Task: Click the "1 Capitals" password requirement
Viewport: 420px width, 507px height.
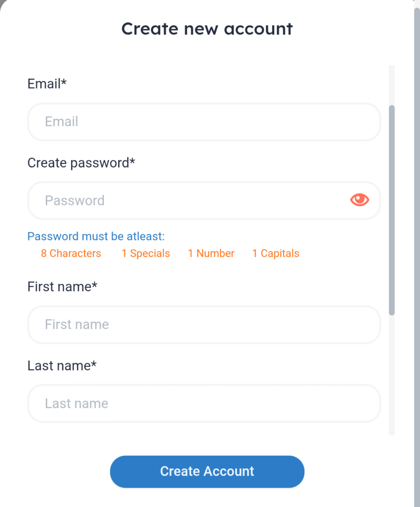Action: (276, 253)
